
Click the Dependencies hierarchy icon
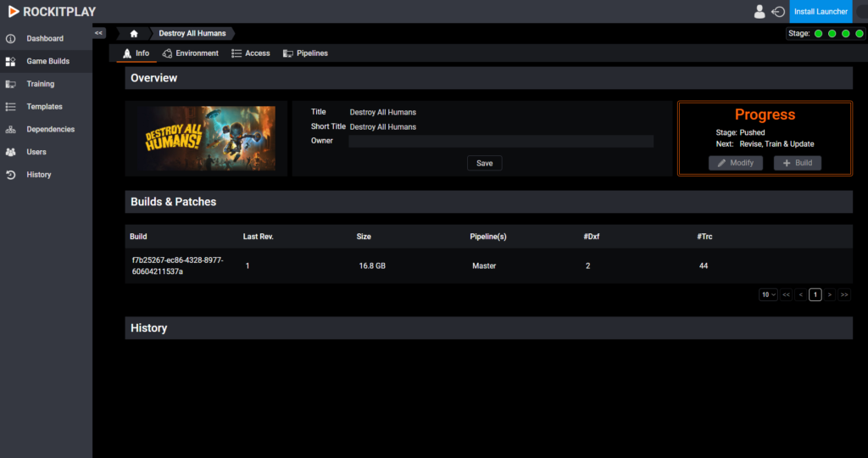10,130
